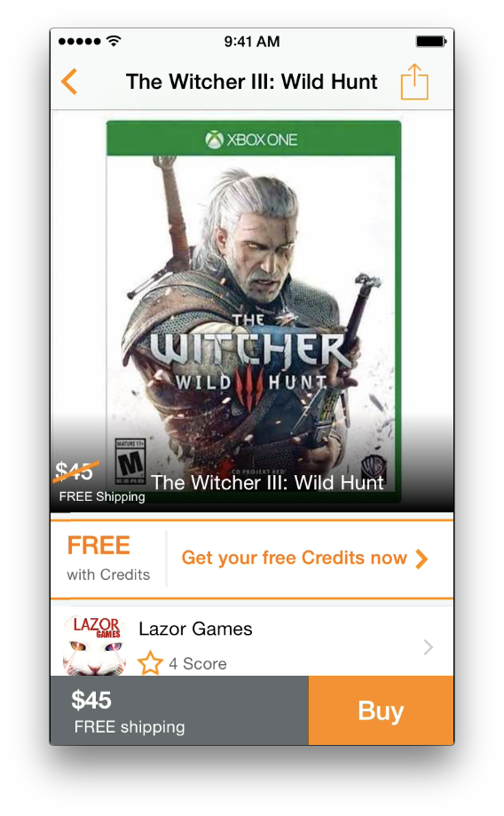Image resolution: width=504 pixels, height=816 pixels.
Task: Select the Lazor Games seller name
Action: click(195, 629)
